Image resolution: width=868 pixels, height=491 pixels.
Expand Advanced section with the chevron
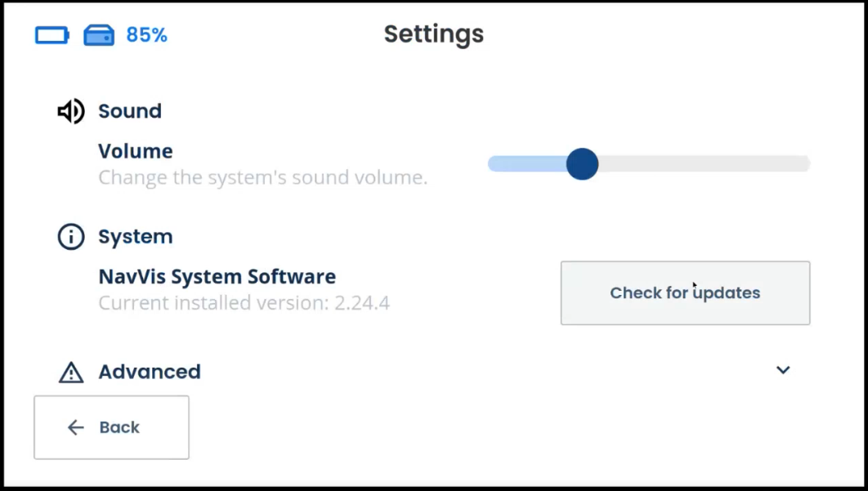pyautogui.click(x=783, y=370)
